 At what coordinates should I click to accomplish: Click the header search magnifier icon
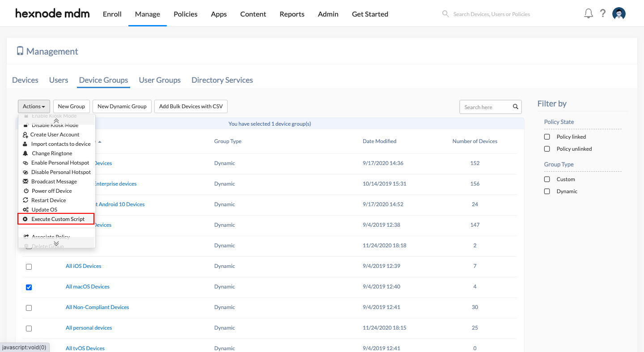445,14
